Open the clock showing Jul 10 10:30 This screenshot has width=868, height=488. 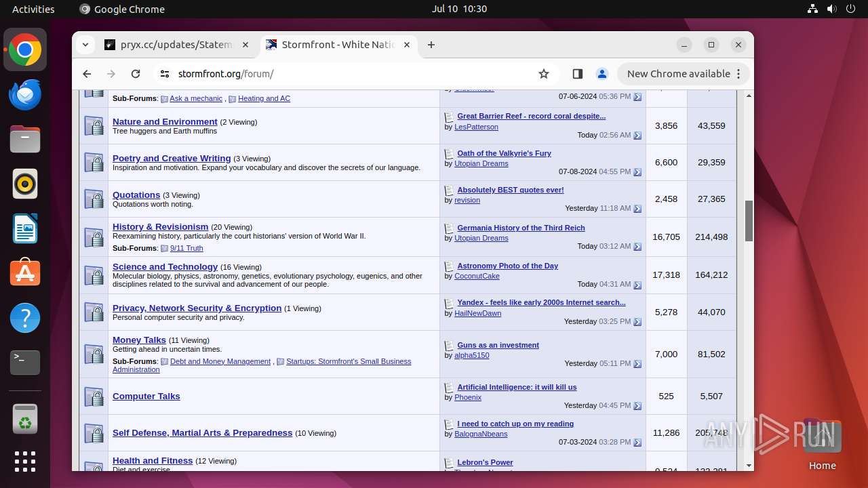tap(459, 9)
